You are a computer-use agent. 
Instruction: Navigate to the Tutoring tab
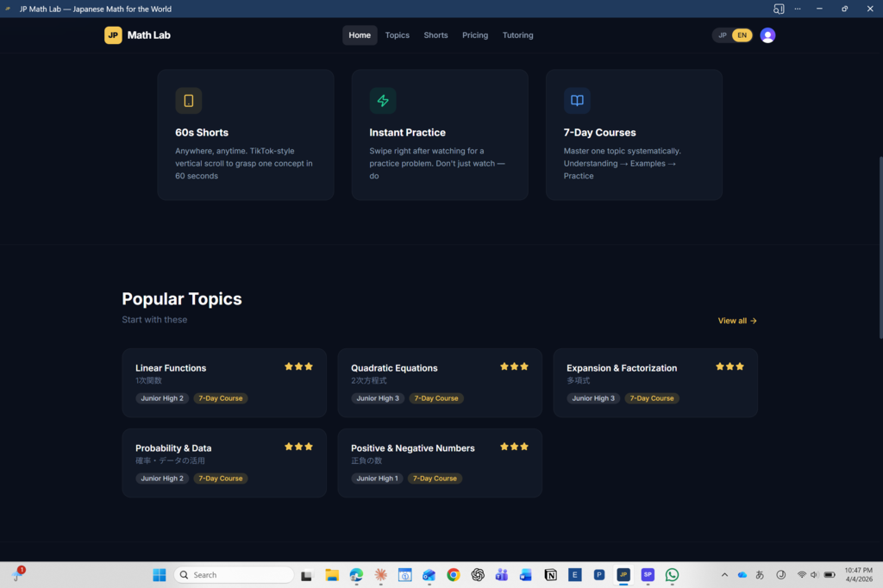point(517,35)
